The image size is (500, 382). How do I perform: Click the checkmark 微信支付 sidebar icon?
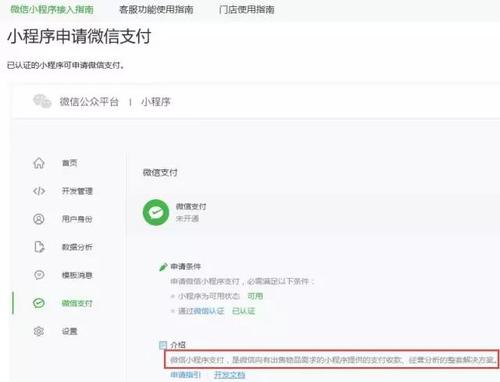pos(39,303)
